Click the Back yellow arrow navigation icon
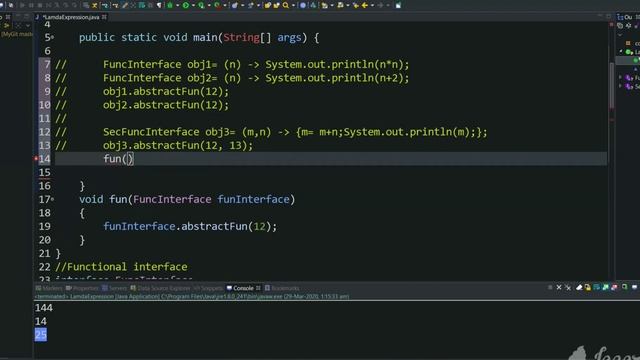The height and width of the screenshot is (360, 640). [364, 5]
